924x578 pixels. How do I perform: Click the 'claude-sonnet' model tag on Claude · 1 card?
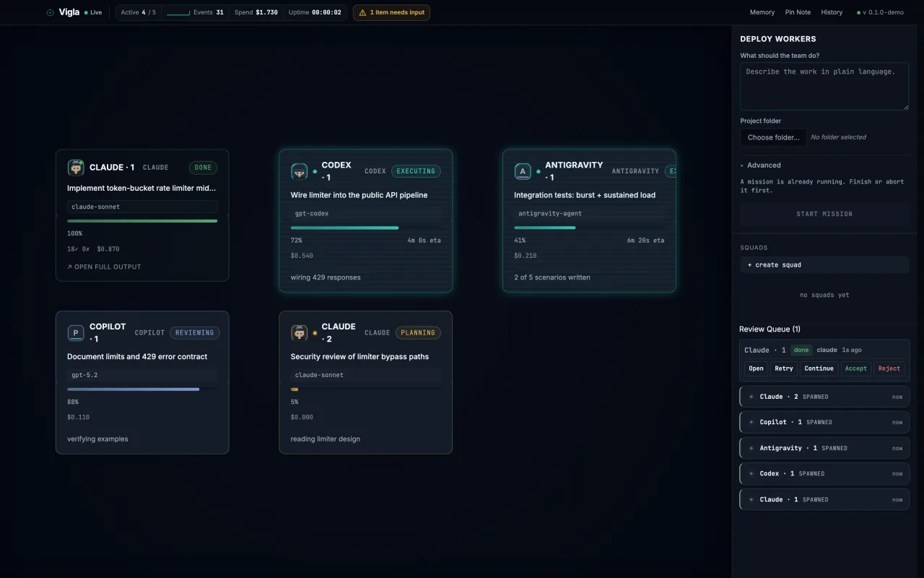142,207
